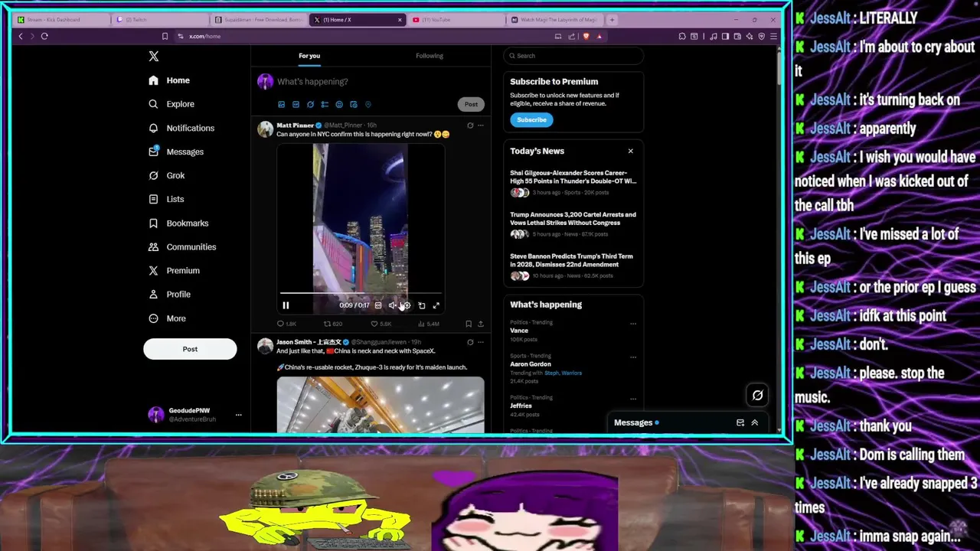Expand the More menu in sidebar
Viewport: 980px width, 551px height.
coord(167,318)
